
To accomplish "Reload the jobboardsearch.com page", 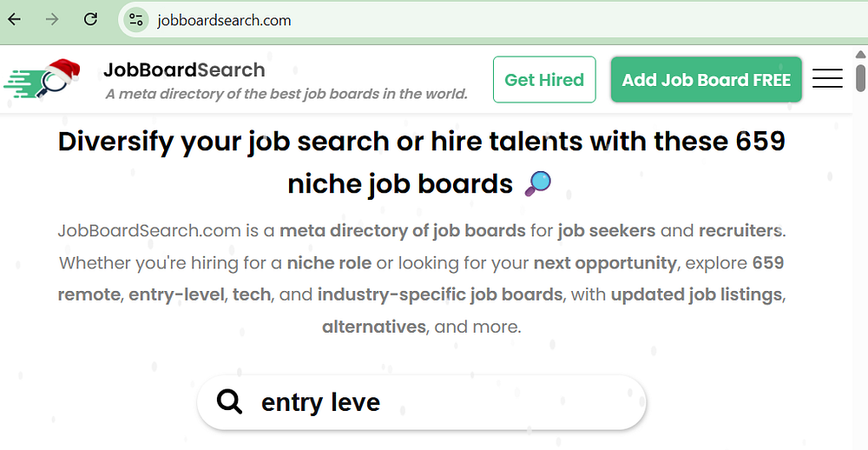I will (90, 19).
